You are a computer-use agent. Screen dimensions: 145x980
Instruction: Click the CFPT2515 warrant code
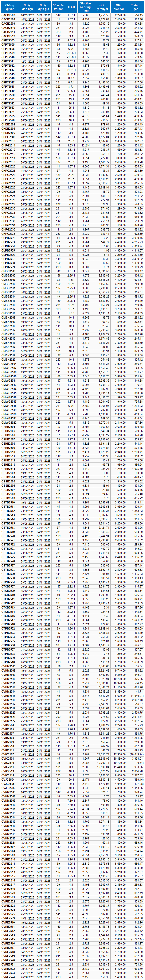[8, 74]
